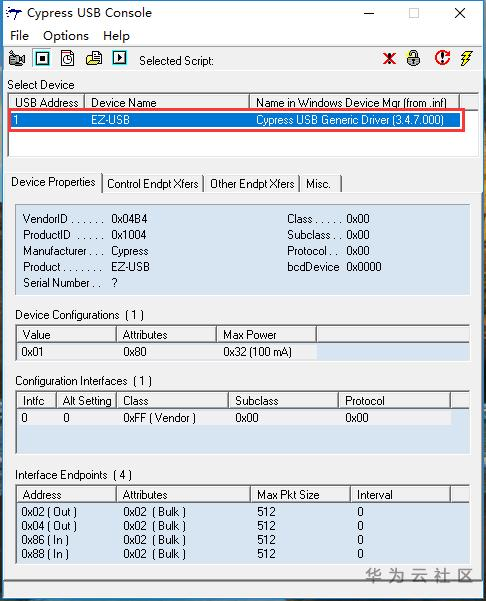Switch to Control Endpt Xfers tab
This screenshot has width=486, height=601.
153,184
